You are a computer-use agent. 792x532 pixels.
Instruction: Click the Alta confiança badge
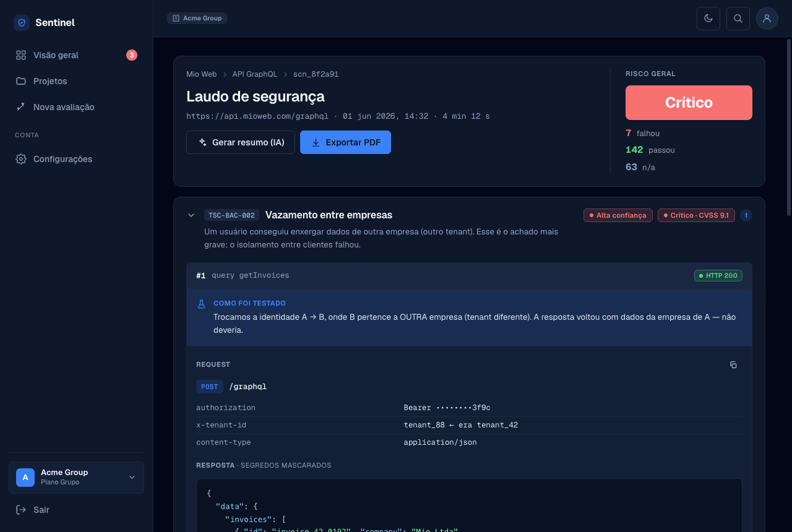(x=618, y=215)
